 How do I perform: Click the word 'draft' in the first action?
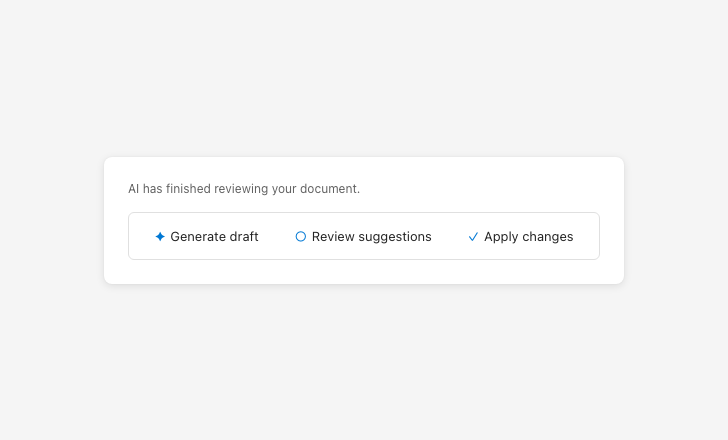pos(243,237)
